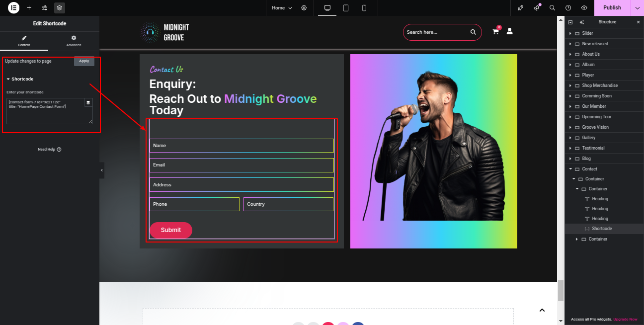Open the rocket launch icon in top bar

point(520,8)
